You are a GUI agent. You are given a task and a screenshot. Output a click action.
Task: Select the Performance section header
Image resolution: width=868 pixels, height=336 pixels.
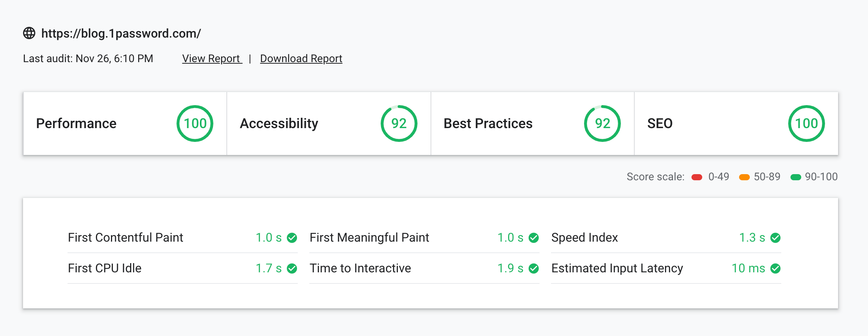(x=76, y=123)
